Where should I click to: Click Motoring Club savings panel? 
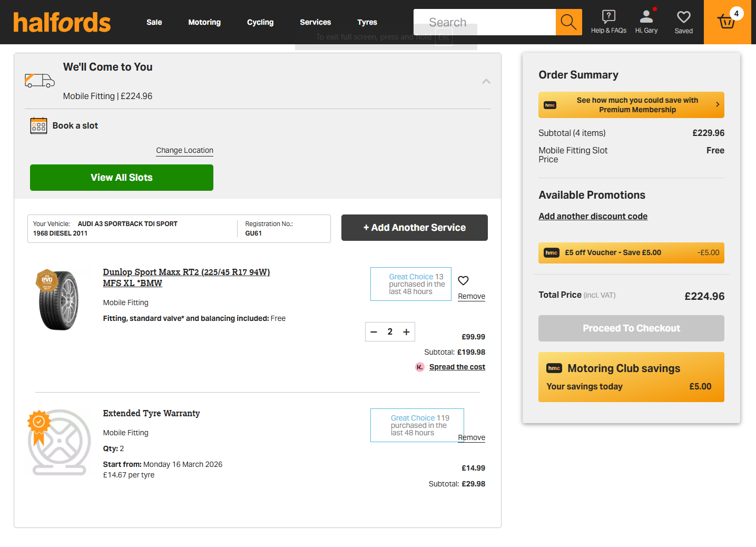(631, 377)
